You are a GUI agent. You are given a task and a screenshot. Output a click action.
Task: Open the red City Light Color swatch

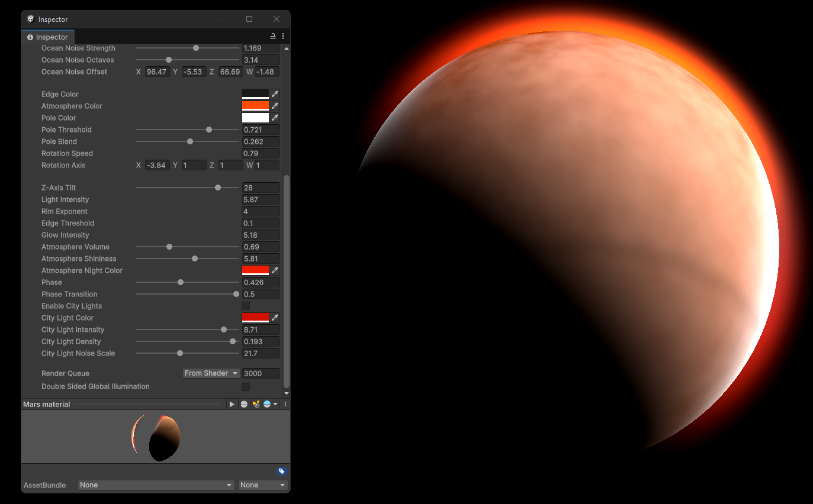pyautogui.click(x=255, y=318)
